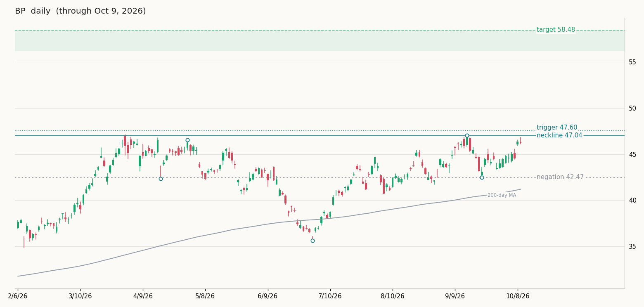Click the 40 price axis label
The width and height of the screenshot is (644, 307).
coord(632,201)
